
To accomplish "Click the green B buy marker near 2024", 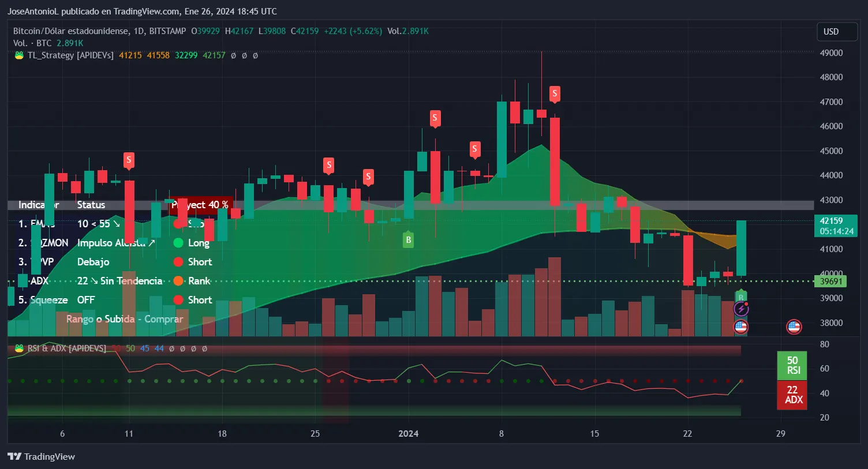I will [x=408, y=240].
